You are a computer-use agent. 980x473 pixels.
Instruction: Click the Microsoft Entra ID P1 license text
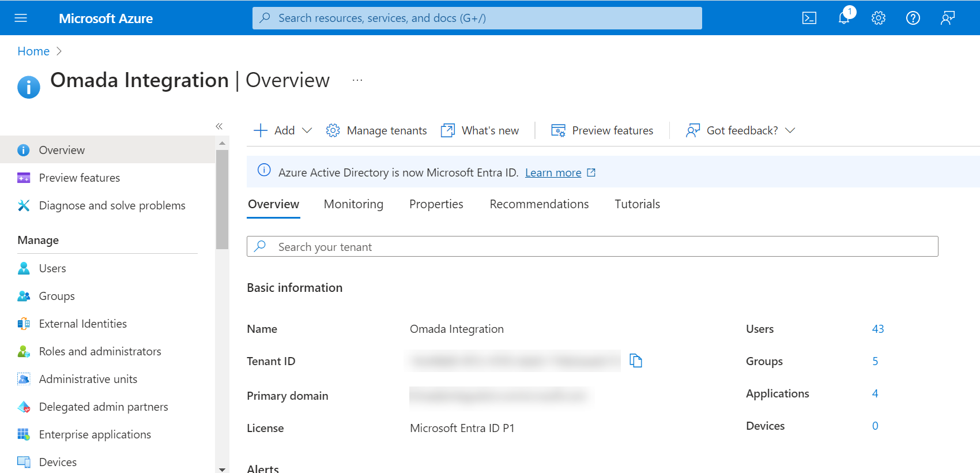[462, 428]
